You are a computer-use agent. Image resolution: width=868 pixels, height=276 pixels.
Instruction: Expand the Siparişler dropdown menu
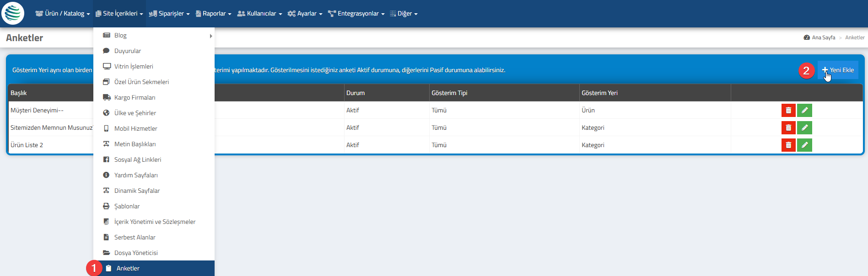pyautogui.click(x=169, y=14)
